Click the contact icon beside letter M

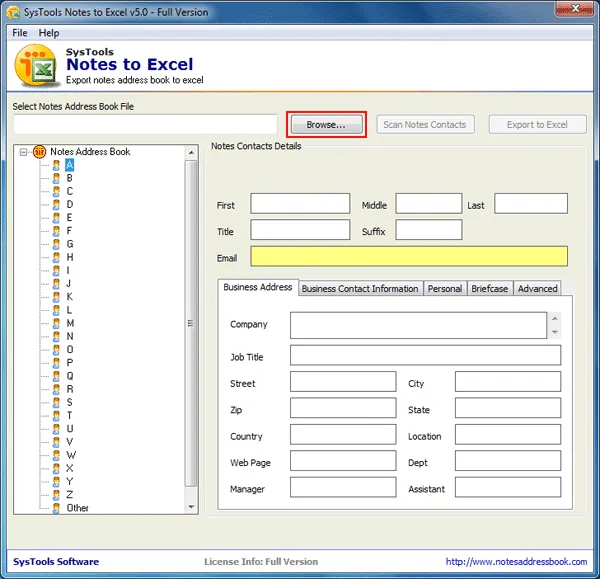coord(56,323)
